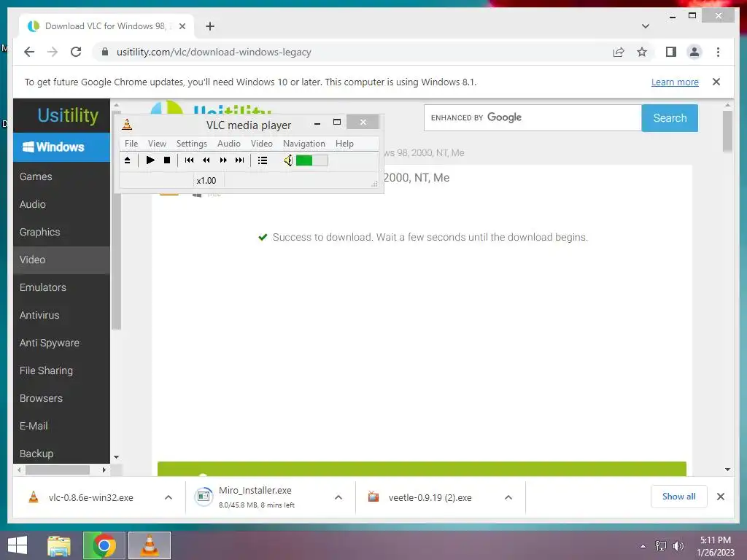Close the Download VLC tab
Viewport: 747px width, 560px height.
[x=182, y=26]
